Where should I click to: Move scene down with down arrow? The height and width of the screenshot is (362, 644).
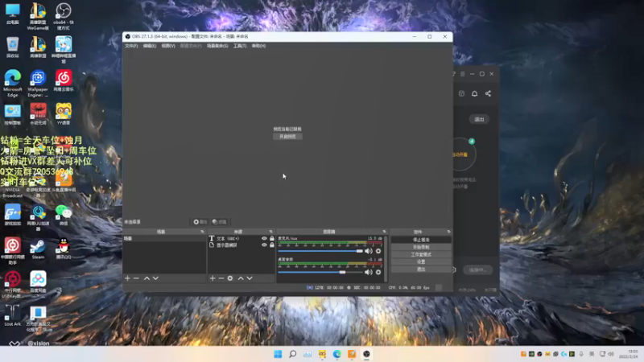pyautogui.click(x=155, y=278)
